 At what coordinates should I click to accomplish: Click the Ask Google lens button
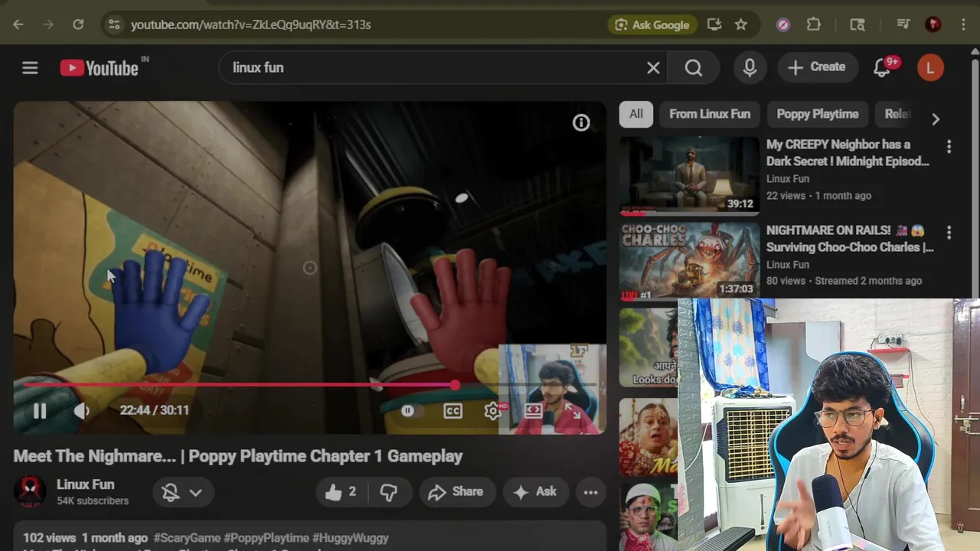[x=652, y=24]
